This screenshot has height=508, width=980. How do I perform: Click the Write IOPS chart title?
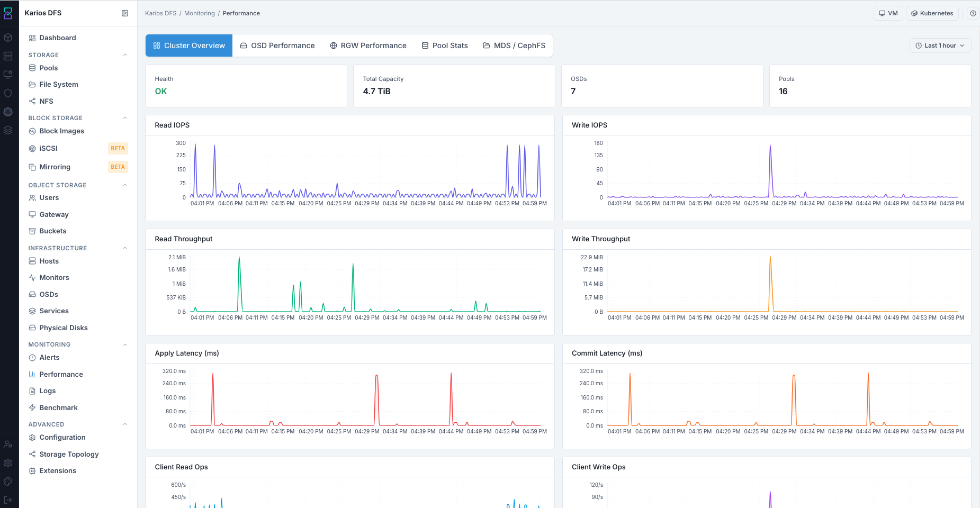(x=589, y=125)
